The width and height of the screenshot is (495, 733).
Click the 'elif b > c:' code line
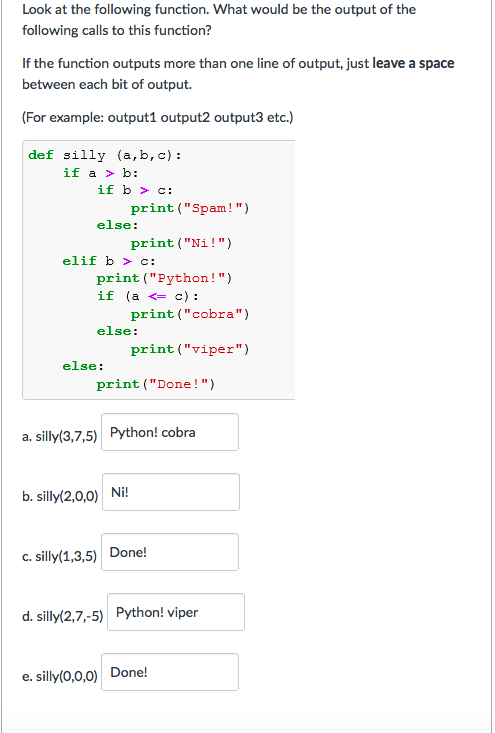pos(109,260)
